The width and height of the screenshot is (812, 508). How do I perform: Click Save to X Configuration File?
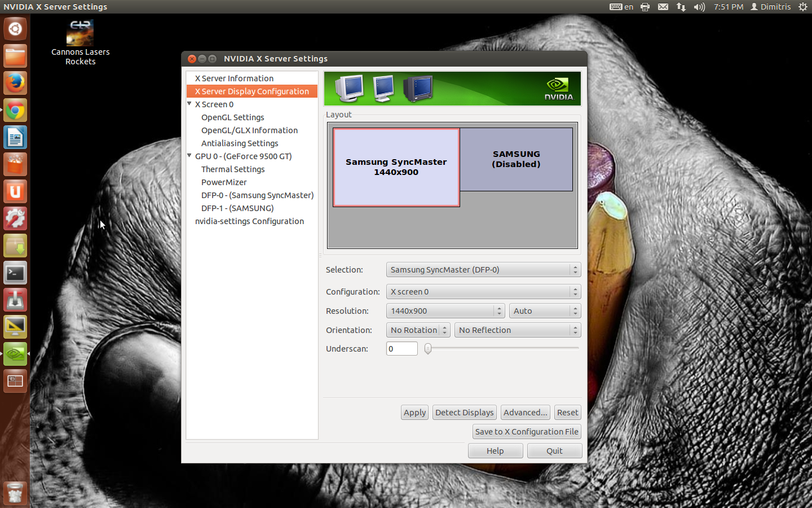[x=527, y=432]
